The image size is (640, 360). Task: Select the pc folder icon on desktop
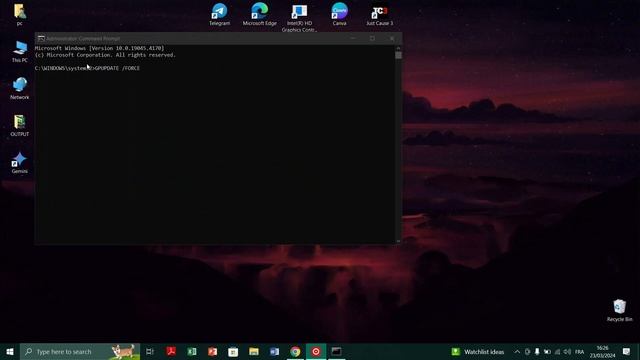(x=20, y=15)
